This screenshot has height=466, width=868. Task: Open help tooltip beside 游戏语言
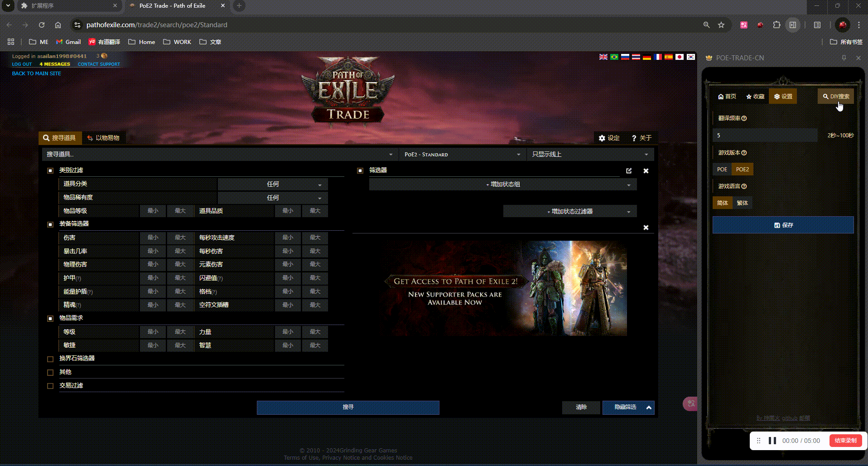(744, 186)
